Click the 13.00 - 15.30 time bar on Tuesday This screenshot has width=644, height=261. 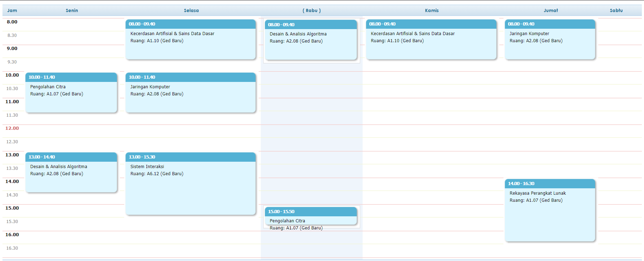pos(190,157)
